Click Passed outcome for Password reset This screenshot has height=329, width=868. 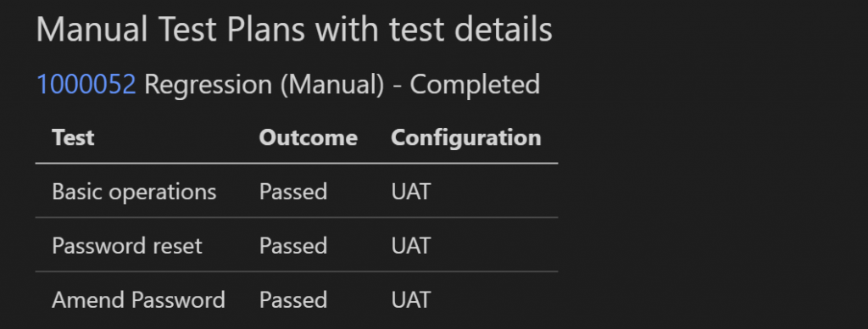pyautogui.click(x=293, y=245)
